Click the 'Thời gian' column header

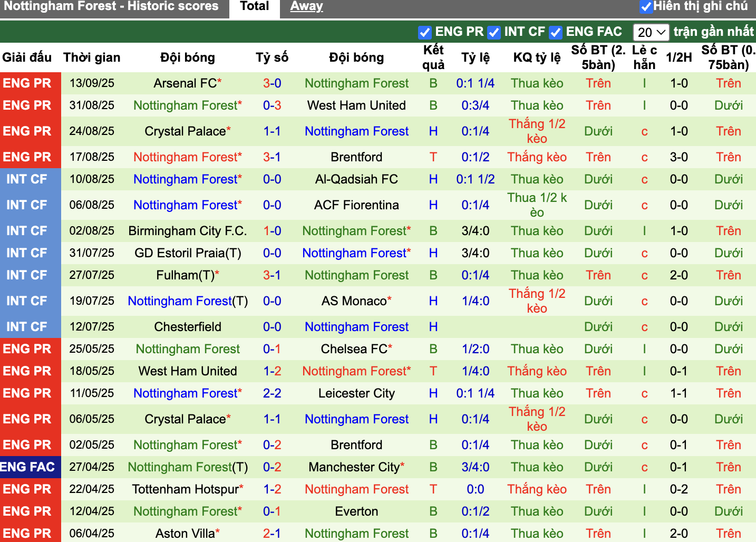[x=92, y=57]
